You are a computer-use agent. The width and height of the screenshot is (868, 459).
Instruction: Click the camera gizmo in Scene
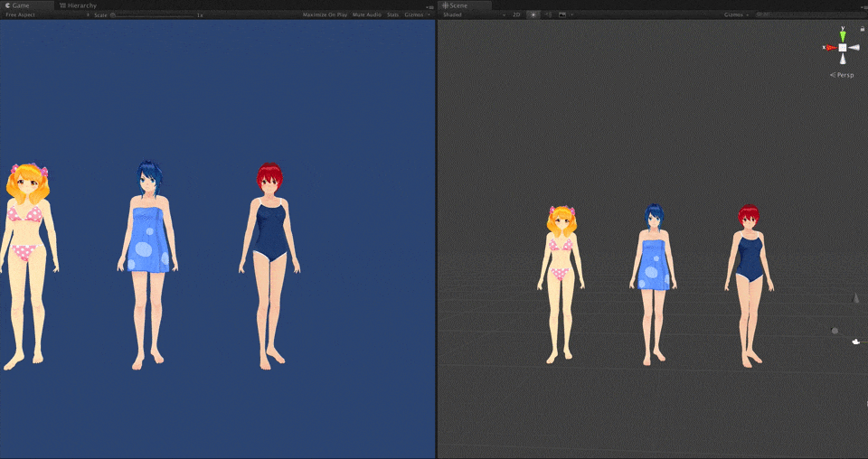pos(856,342)
